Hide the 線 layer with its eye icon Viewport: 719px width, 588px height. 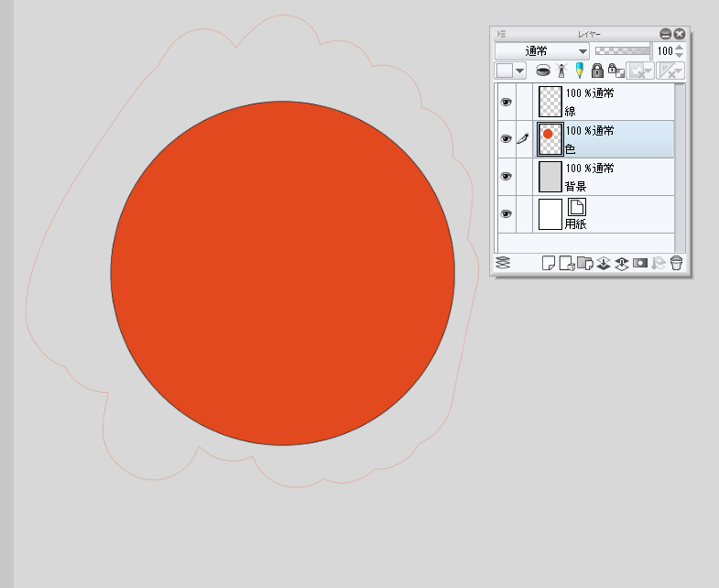click(x=505, y=102)
